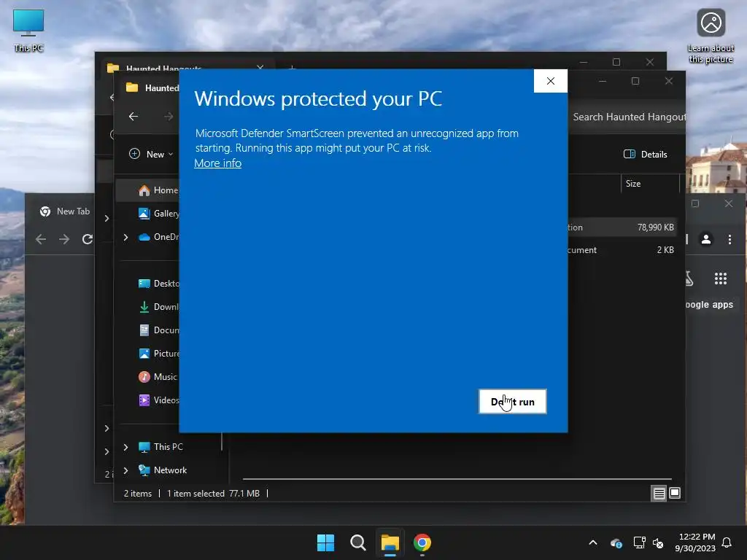Open the Windows Start menu
Screen dimensions: 747x560
tap(326, 542)
